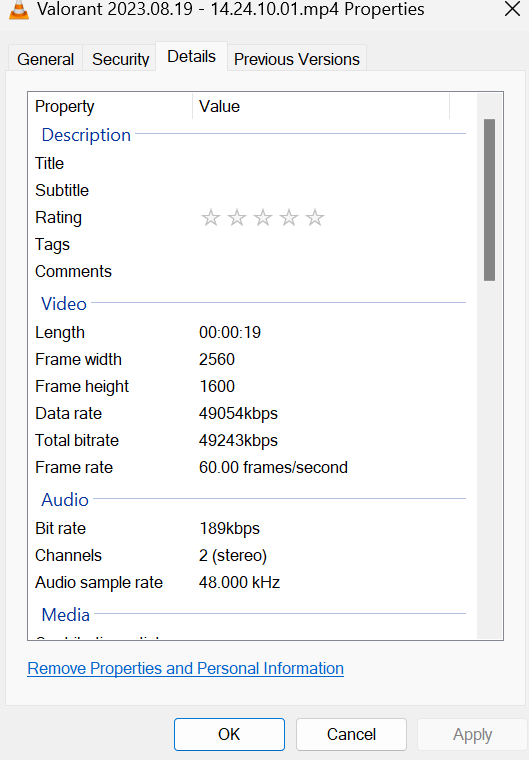Click the Tags property row
The height and width of the screenshot is (760, 529).
250,245
